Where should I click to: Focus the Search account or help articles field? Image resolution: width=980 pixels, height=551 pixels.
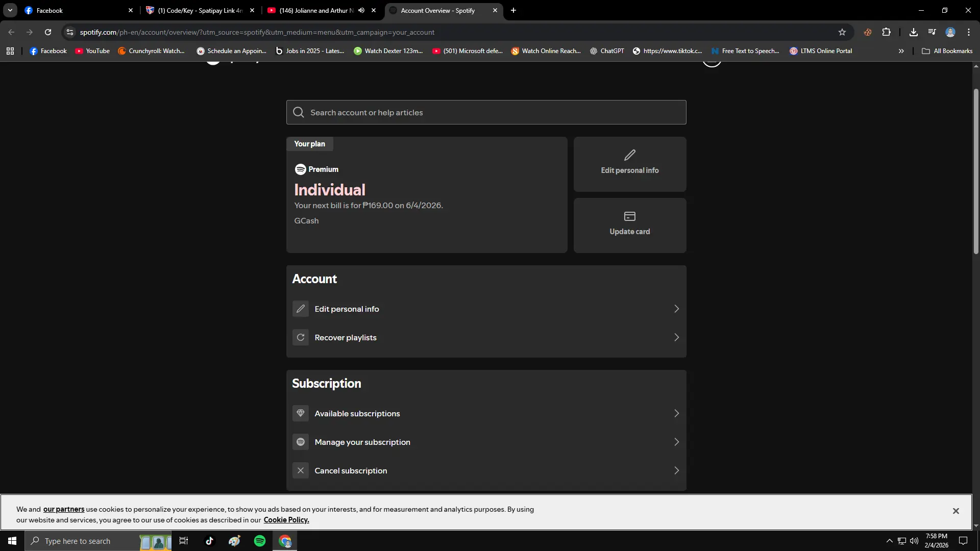point(486,112)
